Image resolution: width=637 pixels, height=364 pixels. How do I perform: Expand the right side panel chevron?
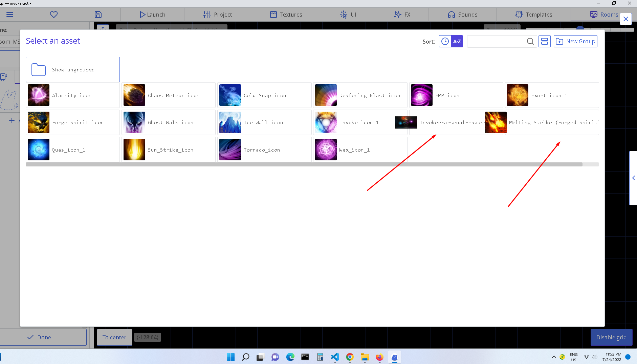pos(634,178)
